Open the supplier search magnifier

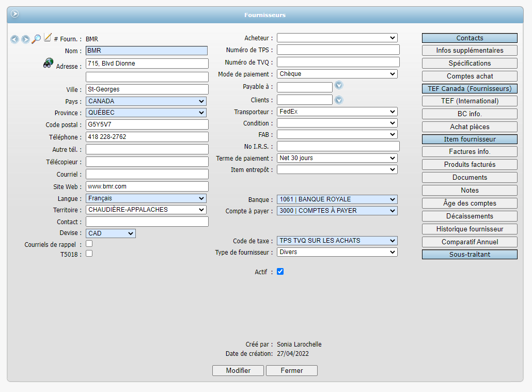pos(36,39)
